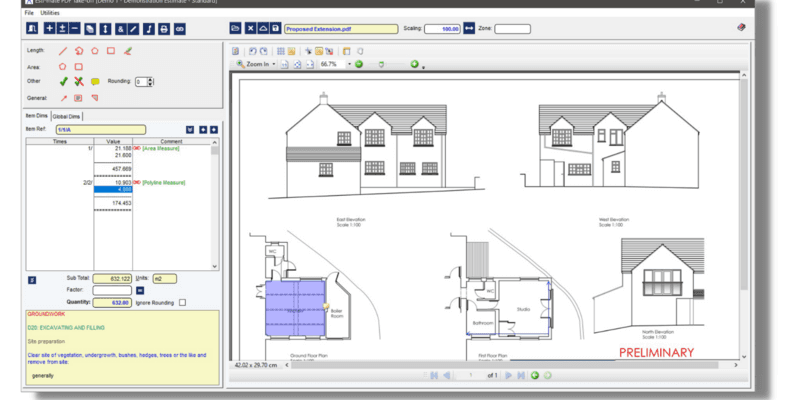Screen dimensions: 800x400
Task: Click the plus-minus toolbar icon
Action: pyautogui.click(x=62, y=29)
